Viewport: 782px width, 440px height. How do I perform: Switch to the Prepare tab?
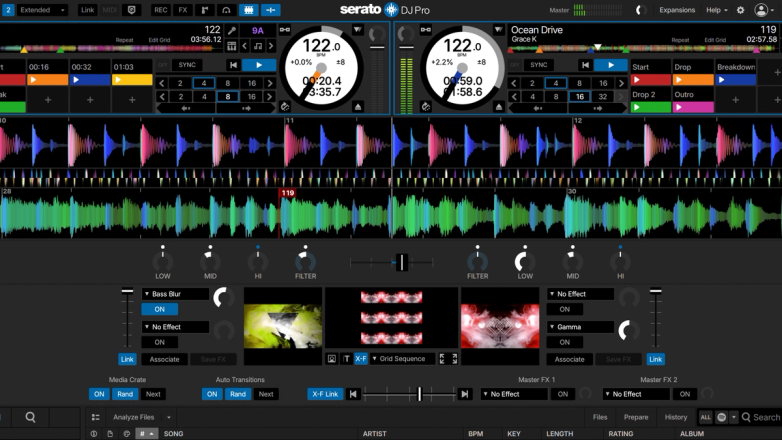(x=636, y=417)
